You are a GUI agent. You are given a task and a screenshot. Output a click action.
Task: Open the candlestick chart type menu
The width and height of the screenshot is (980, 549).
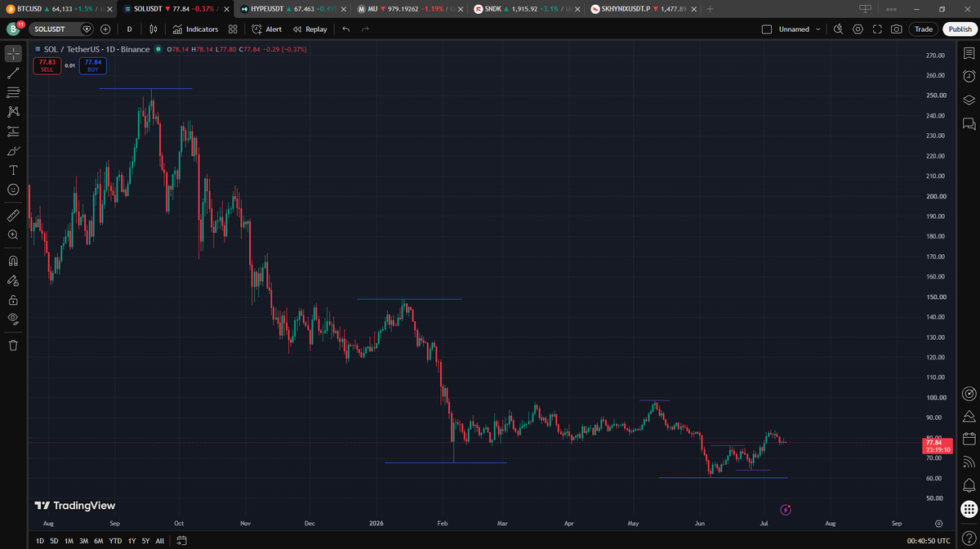click(153, 29)
